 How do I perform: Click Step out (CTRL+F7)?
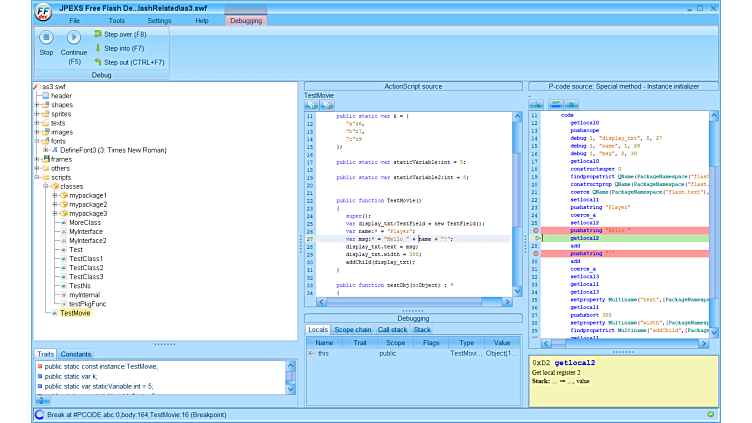(x=129, y=62)
